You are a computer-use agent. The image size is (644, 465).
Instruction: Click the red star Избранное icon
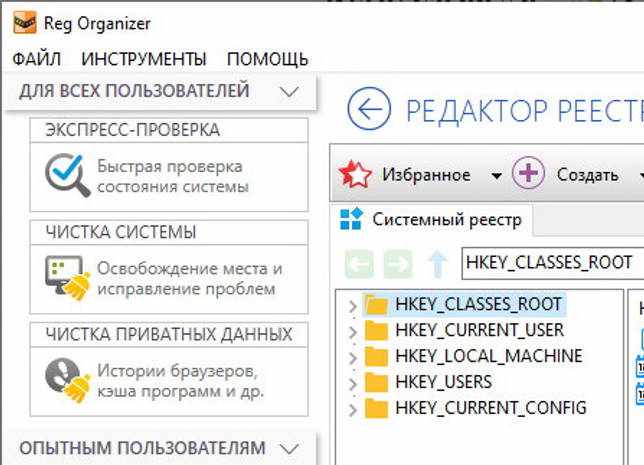[x=355, y=175]
